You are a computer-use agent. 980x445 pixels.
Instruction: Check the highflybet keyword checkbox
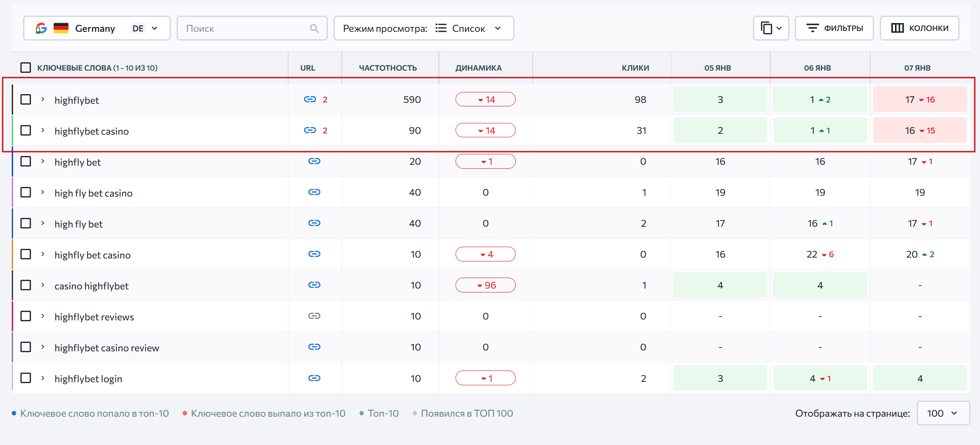coord(26,99)
